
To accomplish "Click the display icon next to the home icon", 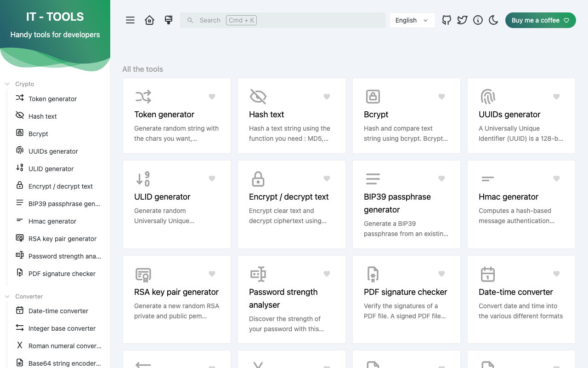I will pyautogui.click(x=168, y=20).
